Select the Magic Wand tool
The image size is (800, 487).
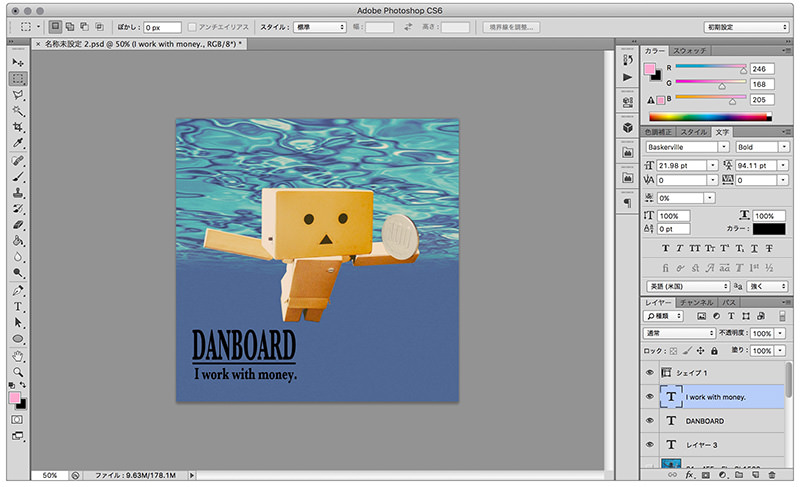pos(18,111)
